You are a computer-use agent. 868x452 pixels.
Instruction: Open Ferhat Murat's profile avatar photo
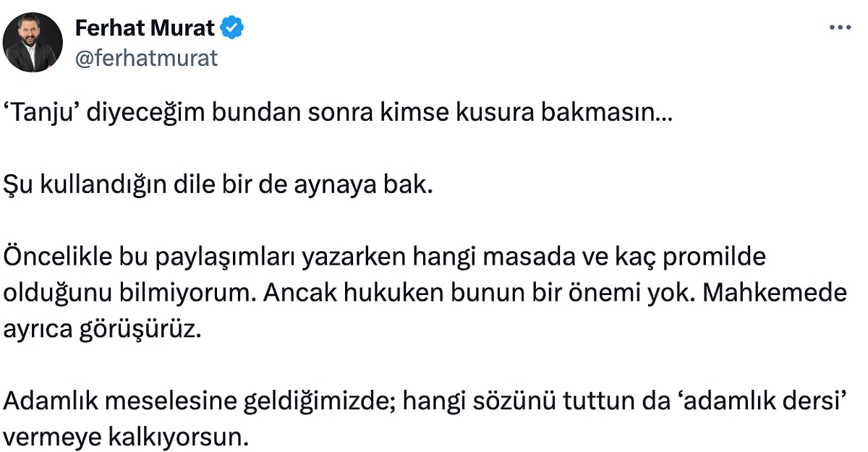33,42
